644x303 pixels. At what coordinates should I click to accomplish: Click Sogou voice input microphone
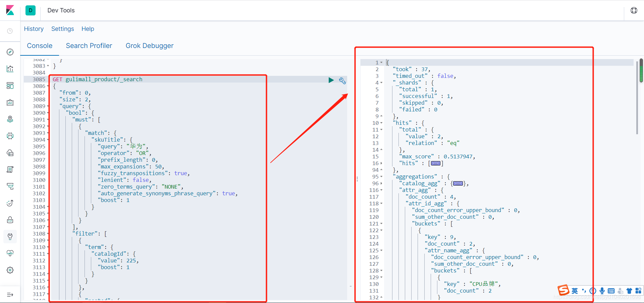coord(602,291)
